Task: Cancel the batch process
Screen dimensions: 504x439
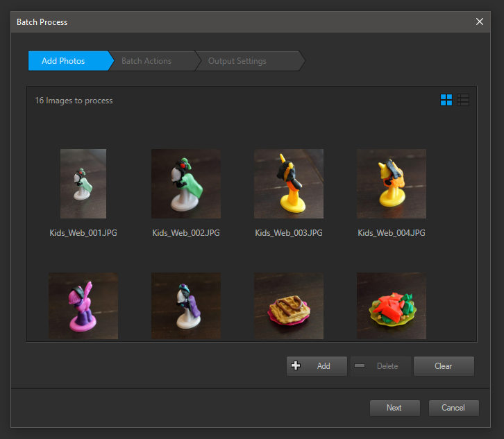Action: pos(453,408)
